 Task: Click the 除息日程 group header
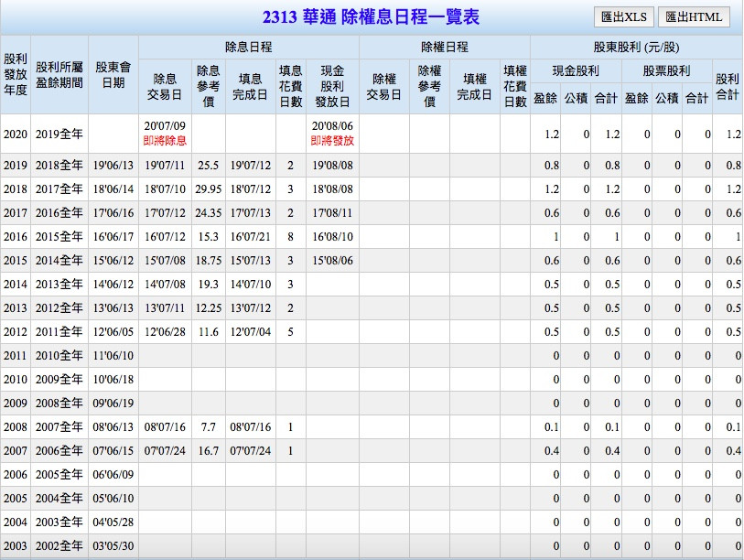click(x=248, y=47)
